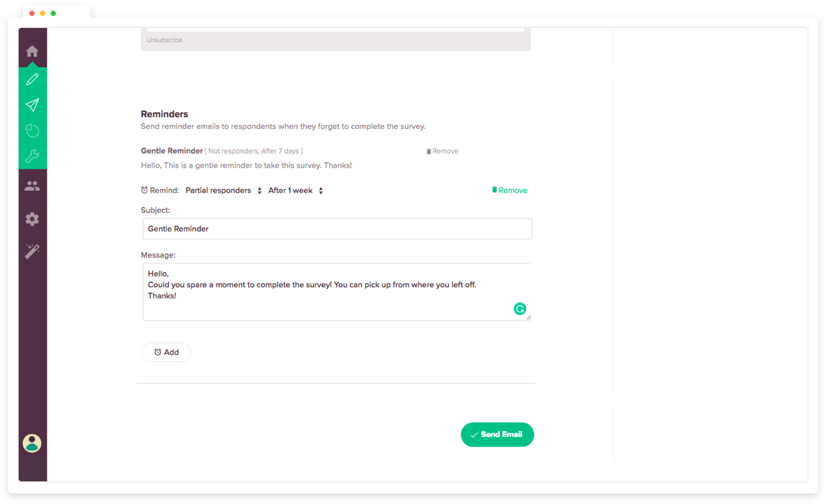Click the Unsubscribe link at the top
The height and width of the screenshot is (504, 826).
pyautogui.click(x=164, y=39)
